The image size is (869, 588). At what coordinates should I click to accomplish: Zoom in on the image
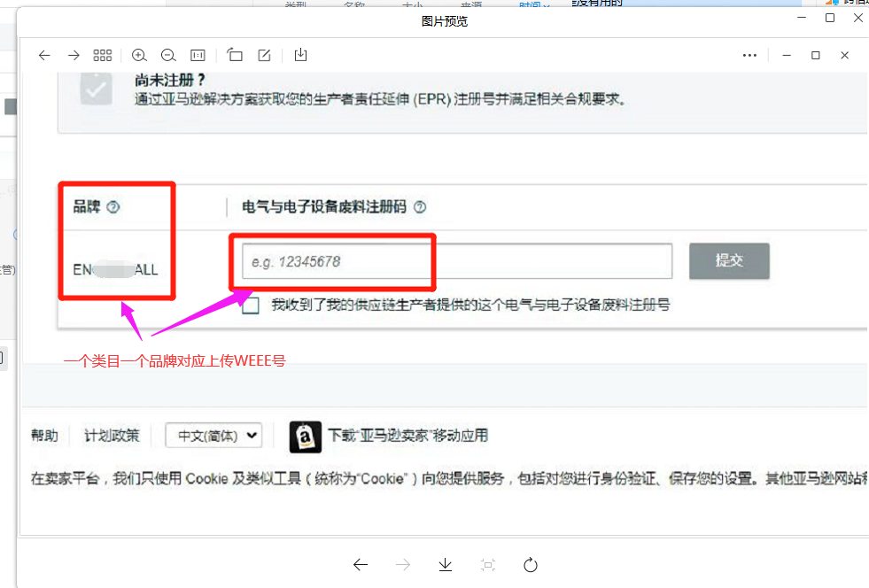point(139,55)
